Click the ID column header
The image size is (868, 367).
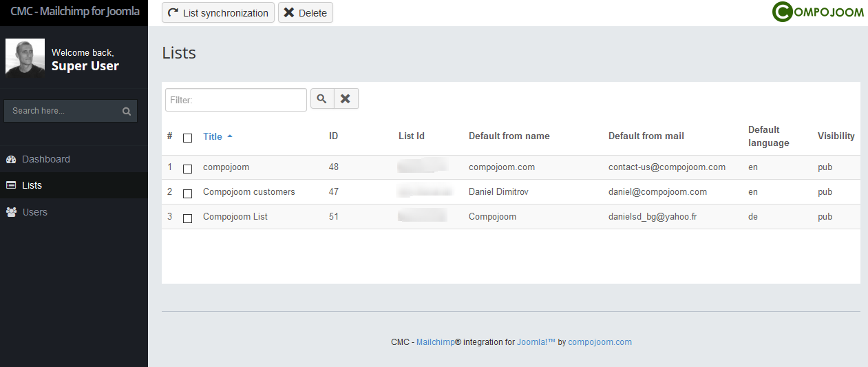tap(334, 136)
